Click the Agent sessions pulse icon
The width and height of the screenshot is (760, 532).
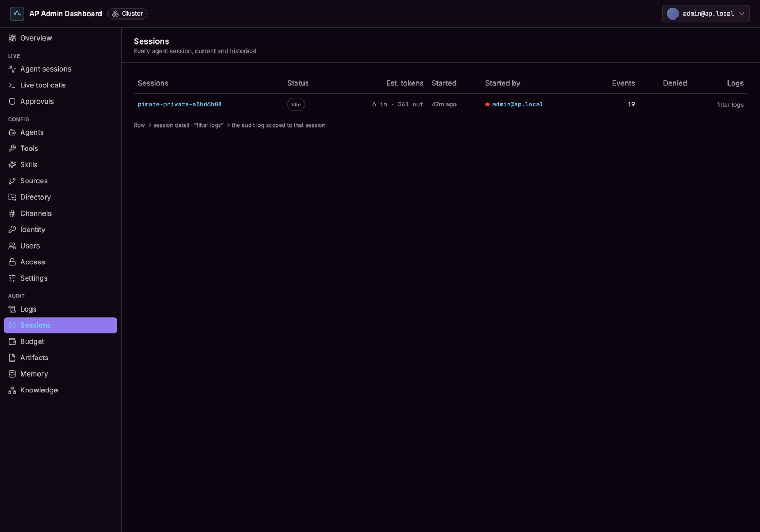pyautogui.click(x=12, y=69)
